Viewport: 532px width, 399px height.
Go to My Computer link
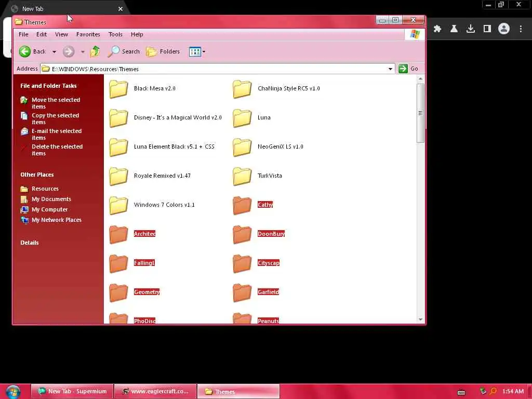click(x=49, y=210)
